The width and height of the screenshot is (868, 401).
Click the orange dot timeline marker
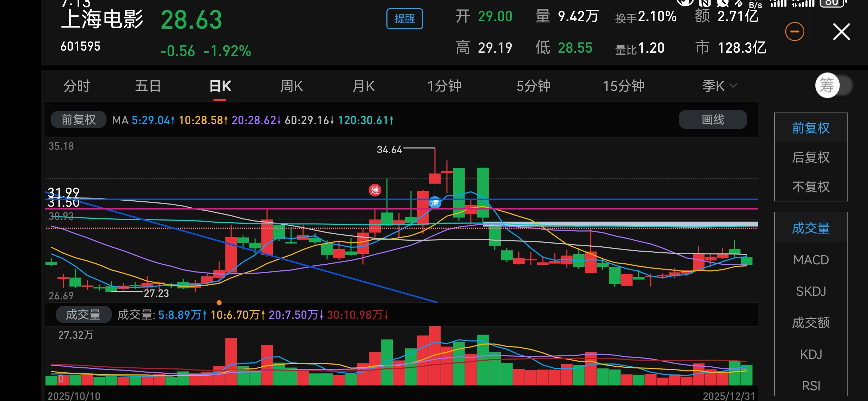coord(219,303)
